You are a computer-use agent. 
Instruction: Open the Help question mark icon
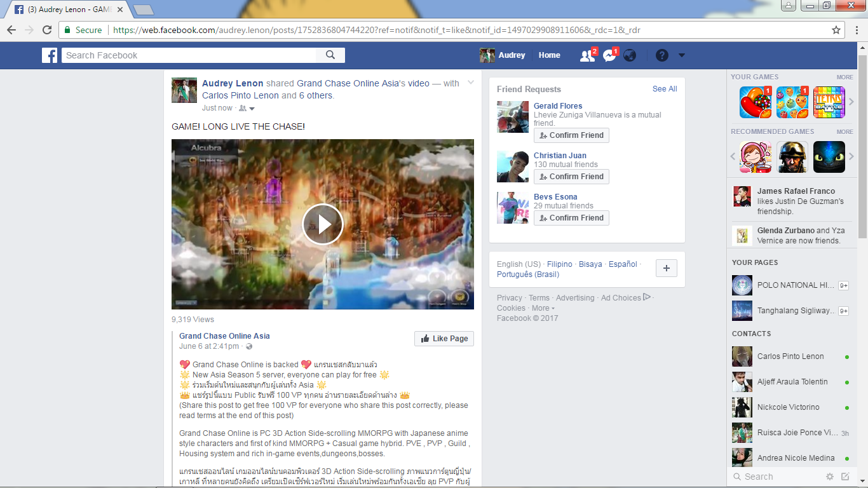(662, 55)
